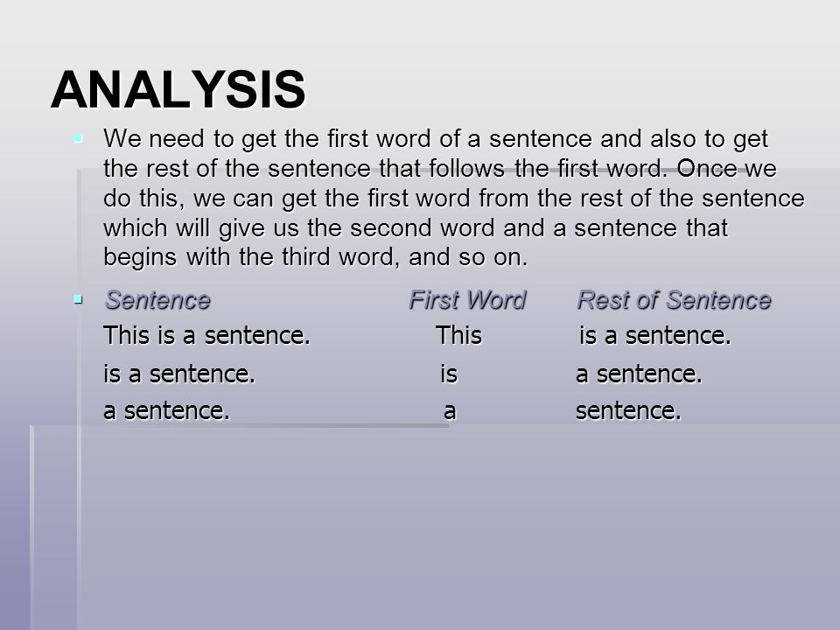Click the word 'is' under First Word
Image resolution: width=840 pixels, height=630 pixels.
click(x=449, y=374)
